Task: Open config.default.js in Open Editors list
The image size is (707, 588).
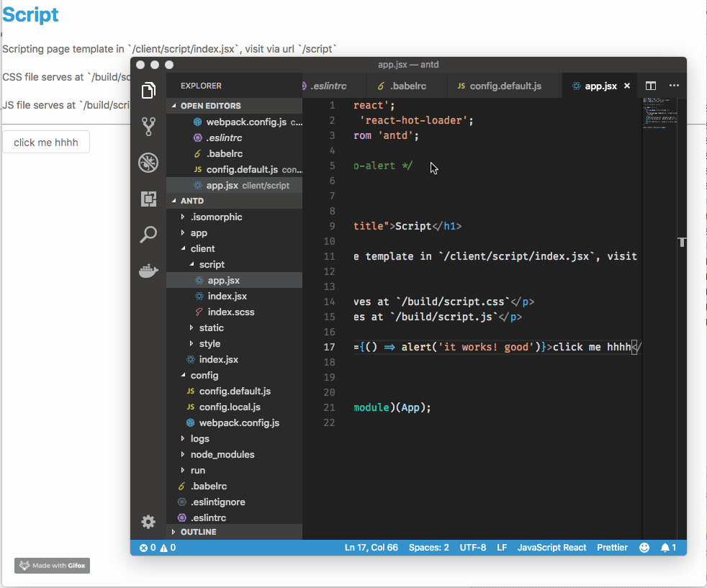Action: (235, 169)
